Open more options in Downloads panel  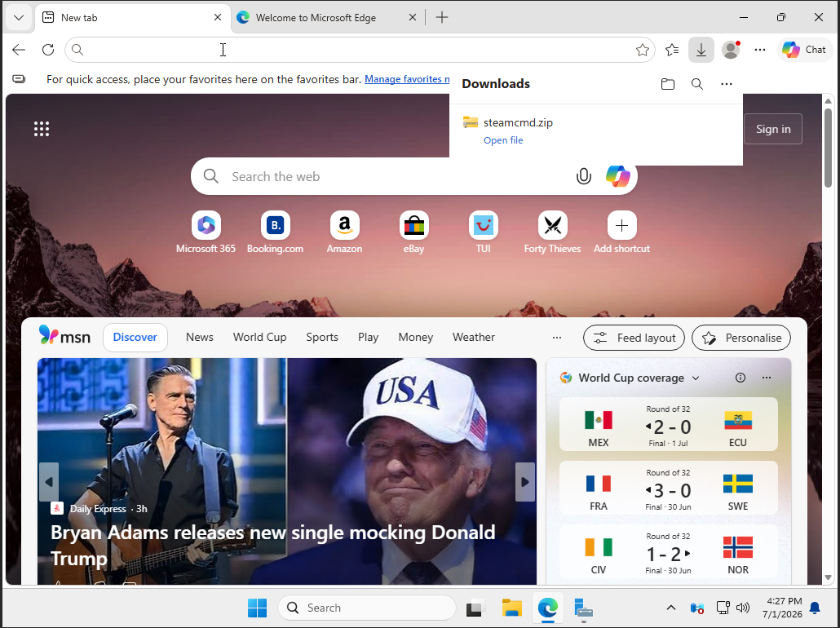point(727,83)
